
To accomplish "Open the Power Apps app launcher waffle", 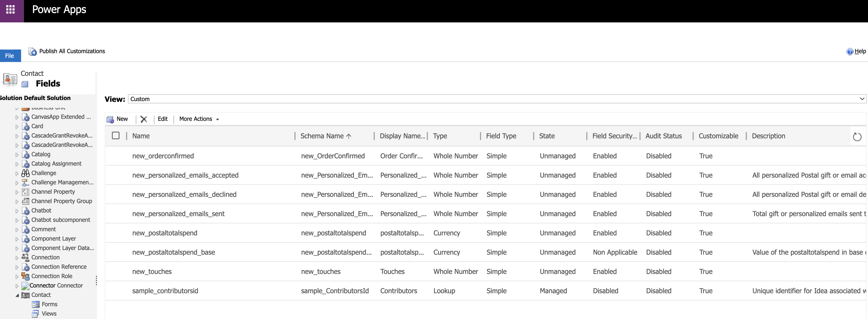I will [x=10, y=10].
